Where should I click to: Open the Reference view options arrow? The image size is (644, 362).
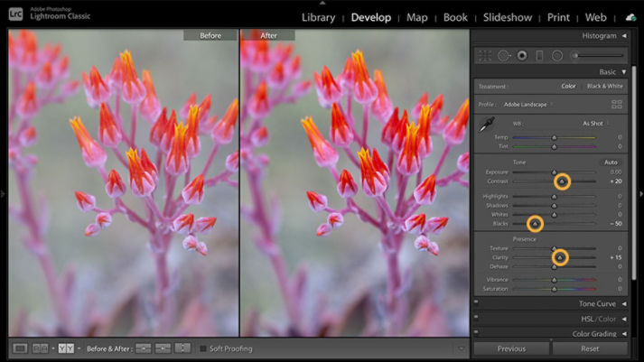(x=53, y=348)
